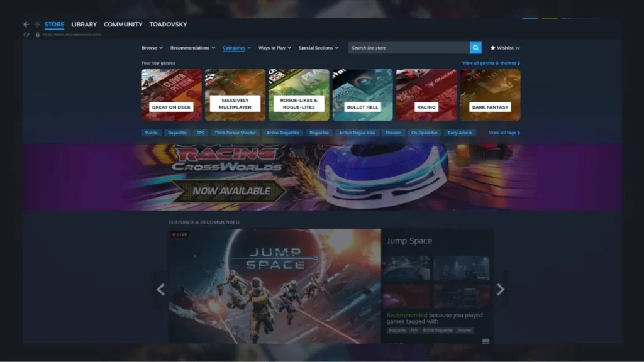The height and width of the screenshot is (362, 644).
Task: Click the Windows platform icon under Jump Space
Action: pos(486,341)
